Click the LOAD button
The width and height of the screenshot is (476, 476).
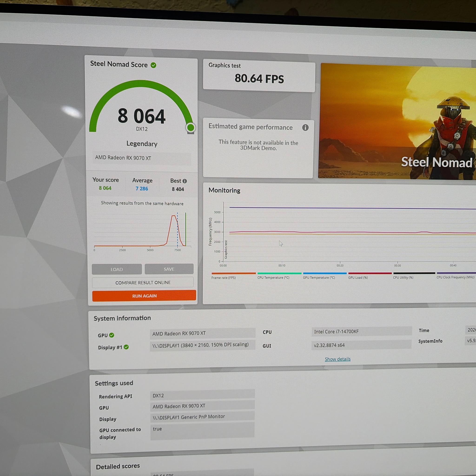117,269
